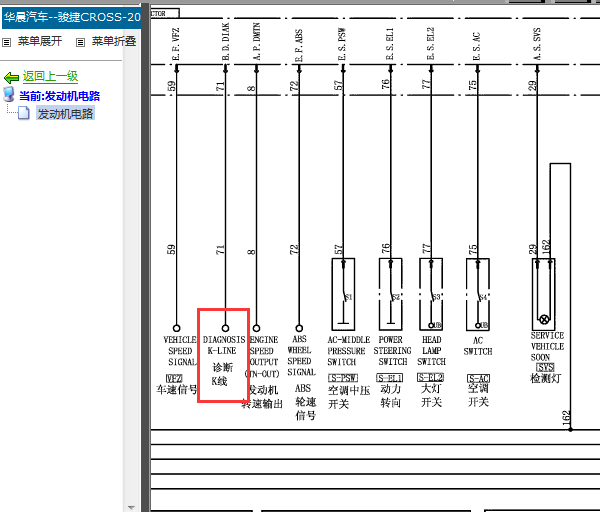This screenshot has width=600, height=512.
Task: Click the 车速信号 label
Action: coord(177,390)
